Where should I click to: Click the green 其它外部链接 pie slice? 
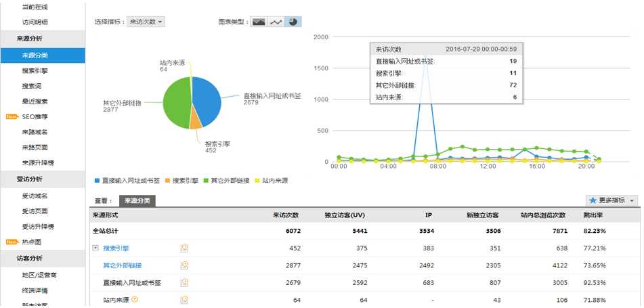[177, 103]
